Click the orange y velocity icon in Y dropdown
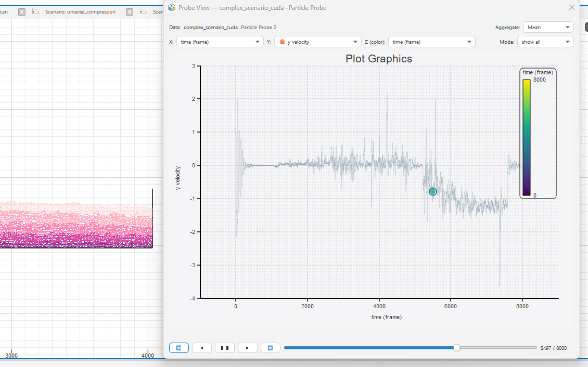 (283, 42)
